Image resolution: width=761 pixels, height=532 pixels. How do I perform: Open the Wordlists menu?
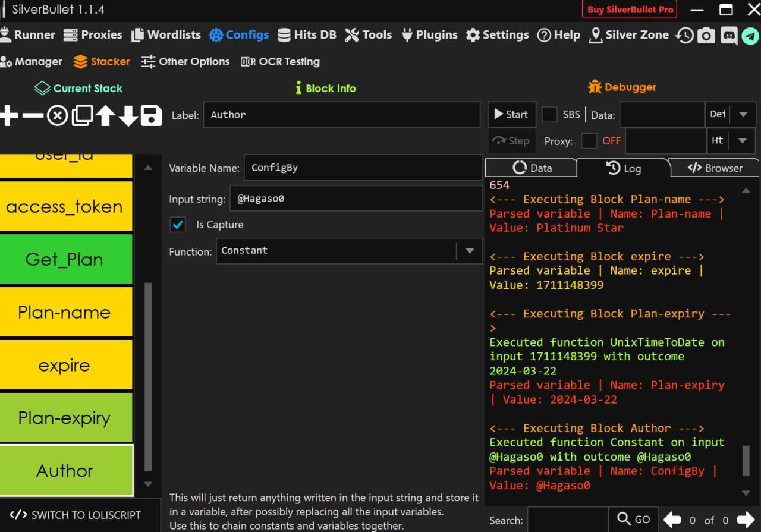tap(166, 35)
